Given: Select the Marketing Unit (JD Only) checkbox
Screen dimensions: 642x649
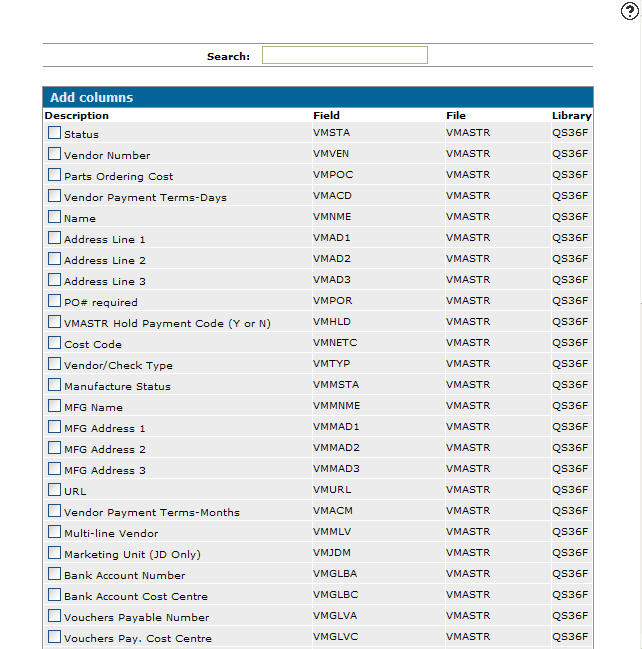Looking at the screenshot, I should click(x=54, y=553).
